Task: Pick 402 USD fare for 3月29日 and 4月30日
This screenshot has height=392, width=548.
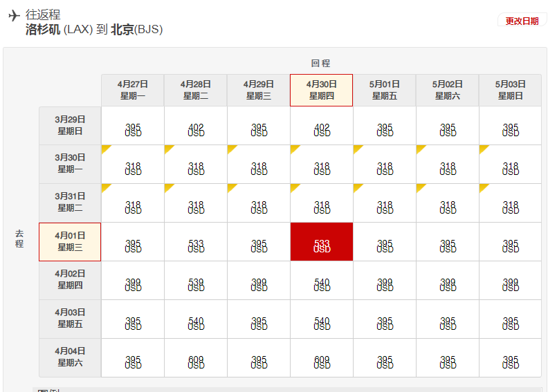Action: tap(322, 126)
